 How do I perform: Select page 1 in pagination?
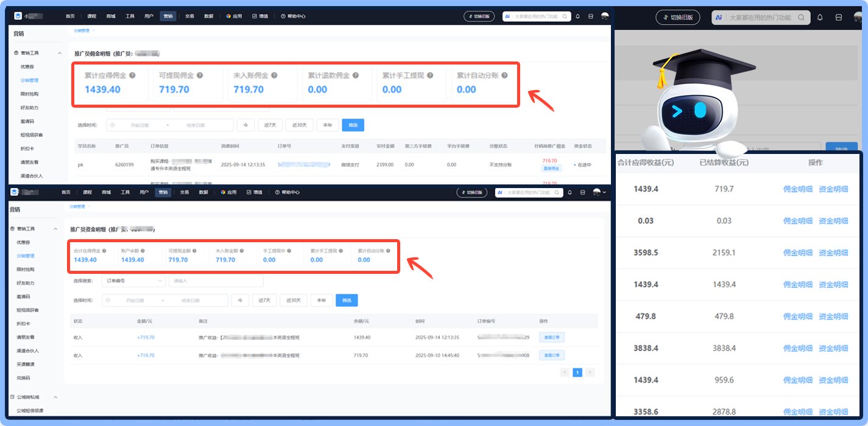click(577, 372)
